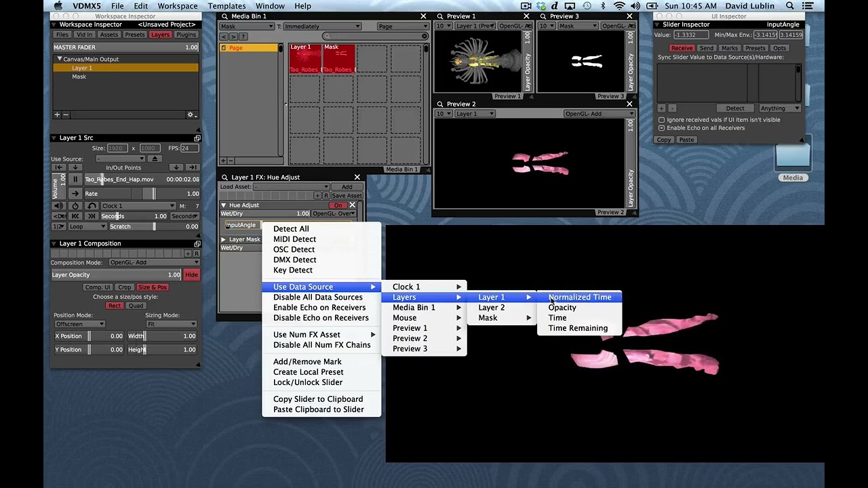The height and width of the screenshot is (488, 868).
Task: Select the Mask clip thumbnail in Media Bin
Action: click(x=338, y=58)
